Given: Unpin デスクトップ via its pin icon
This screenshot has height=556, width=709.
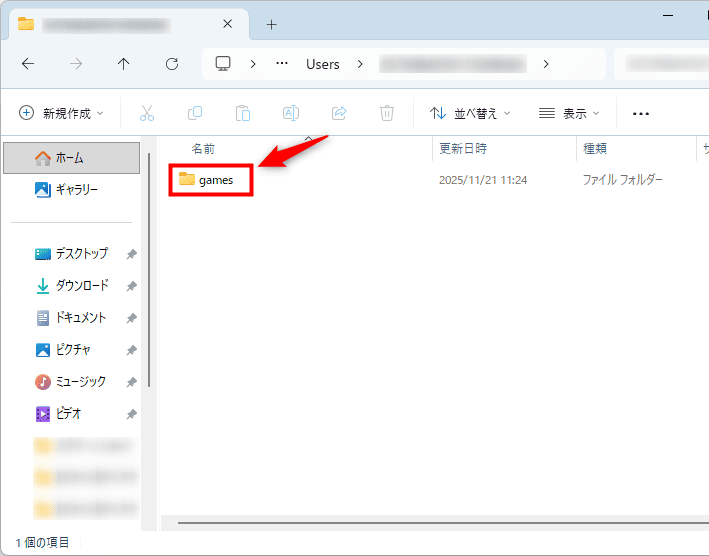Looking at the screenshot, I should [131, 254].
